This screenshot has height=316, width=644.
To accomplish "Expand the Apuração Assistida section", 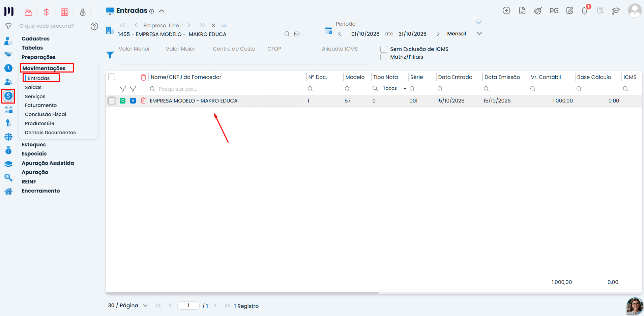I will (48, 163).
